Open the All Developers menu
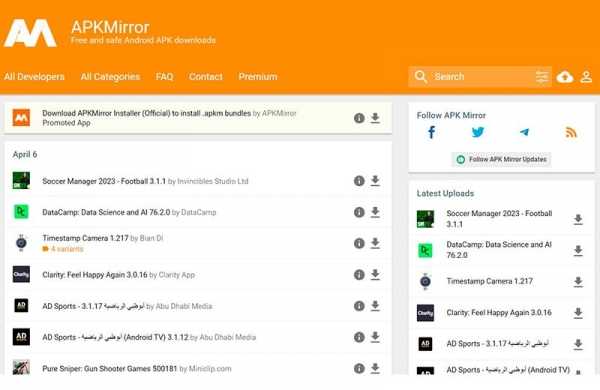Viewport: 600px width, 390px height. (x=34, y=77)
